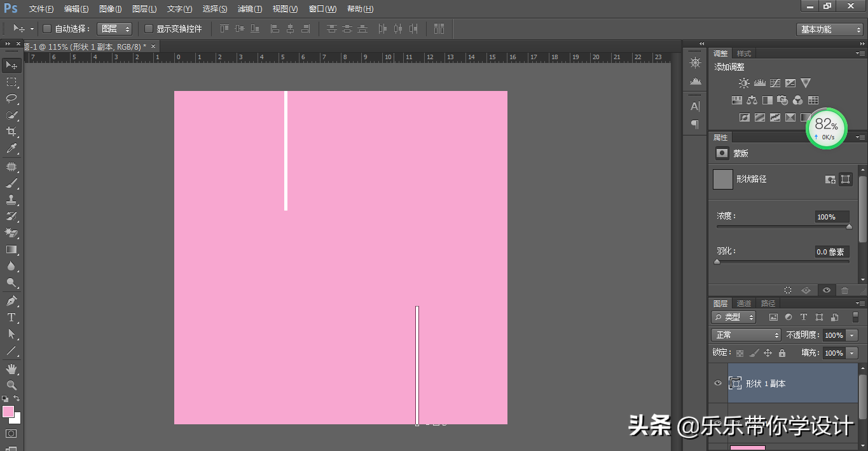The image size is (868, 451).
Task: Adjust the 浓度 density slider handle
Action: pos(849,226)
